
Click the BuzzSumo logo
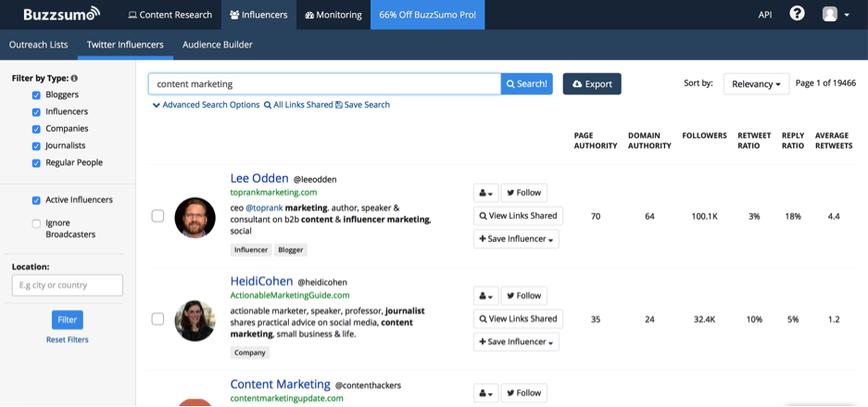point(57,15)
